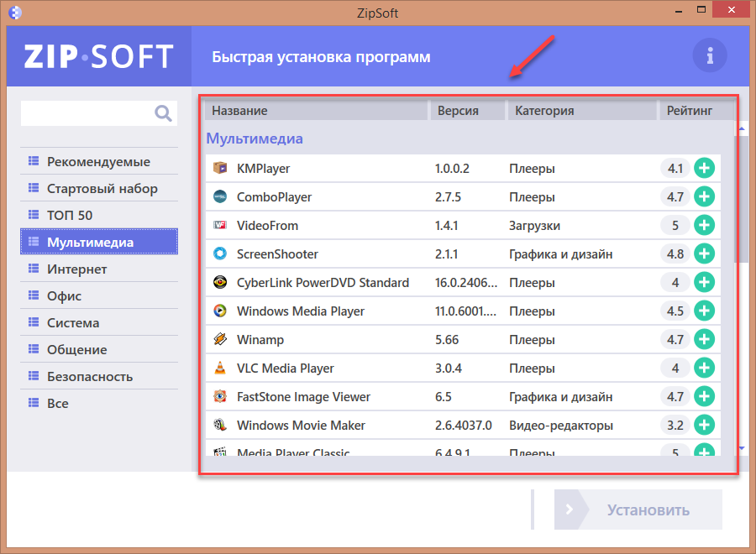Viewport: 756px width, 554px height.
Task: Add Windows Media Player using plus icon
Action: click(704, 311)
